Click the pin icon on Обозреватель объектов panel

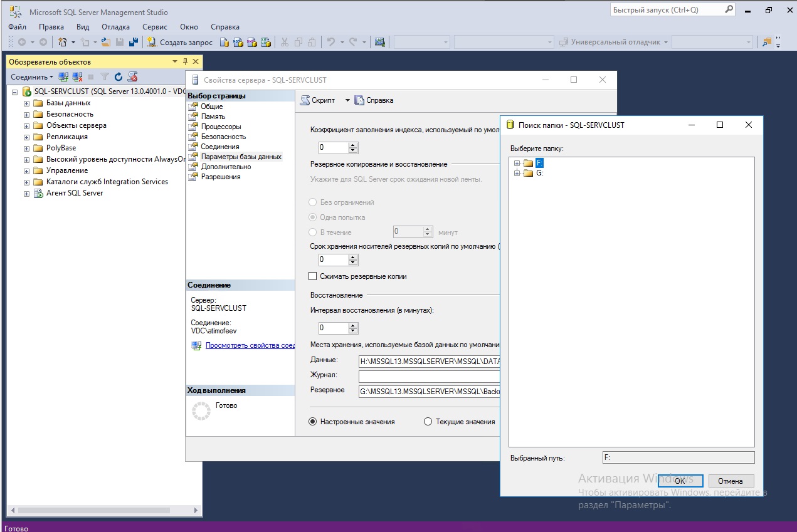[184, 61]
